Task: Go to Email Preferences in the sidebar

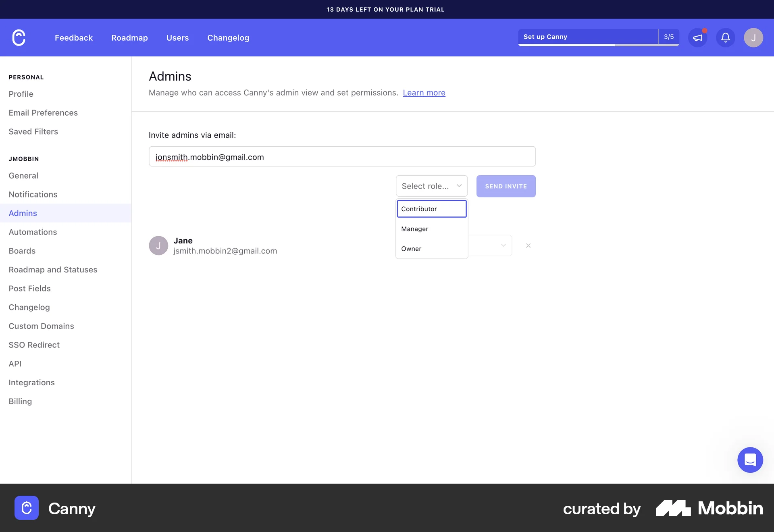Action: point(43,113)
